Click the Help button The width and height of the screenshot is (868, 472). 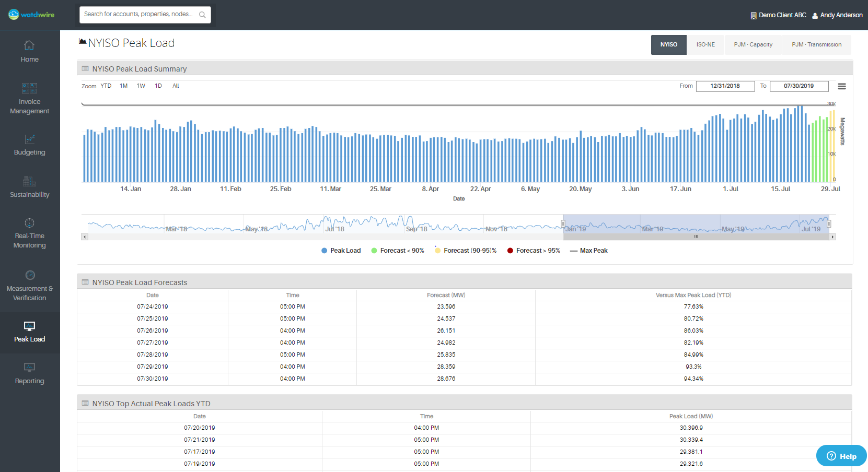[x=841, y=456]
